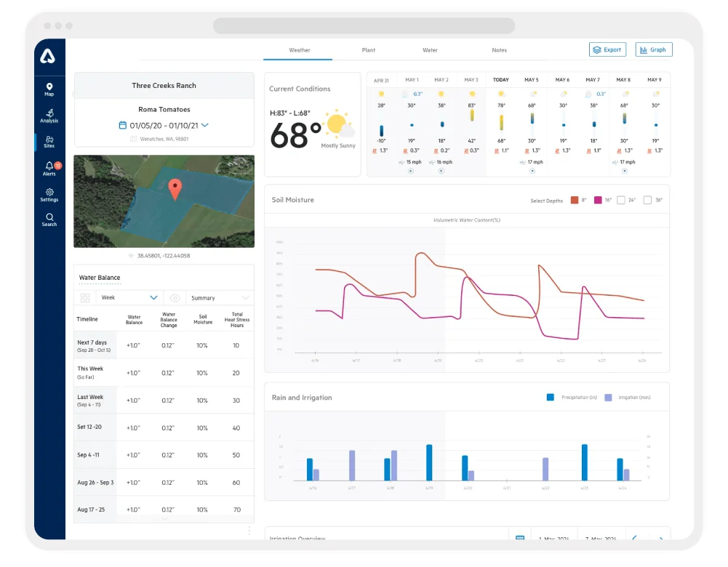The height and width of the screenshot is (567, 728).
Task: Toggle the 16" soil depth checkbox
Action: point(598,200)
